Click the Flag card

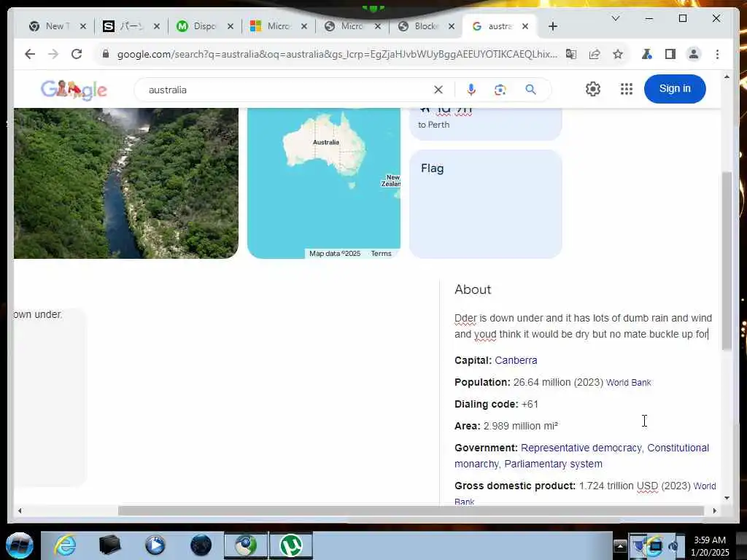pyautogui.click(x=485, y=204)
